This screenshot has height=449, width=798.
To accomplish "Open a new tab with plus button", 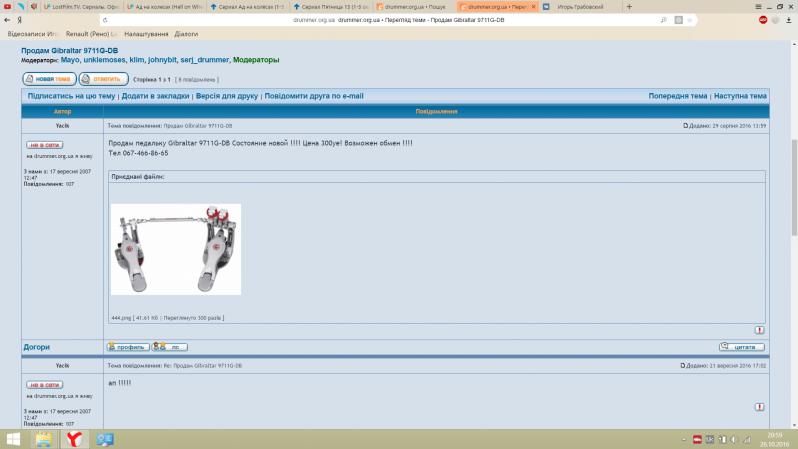I will point(629,7).
